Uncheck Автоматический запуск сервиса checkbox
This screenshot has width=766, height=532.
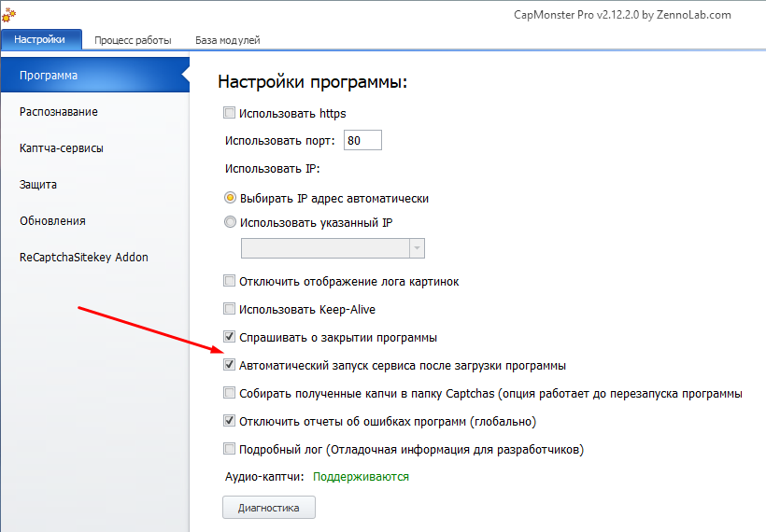click(x=230, y=366)
